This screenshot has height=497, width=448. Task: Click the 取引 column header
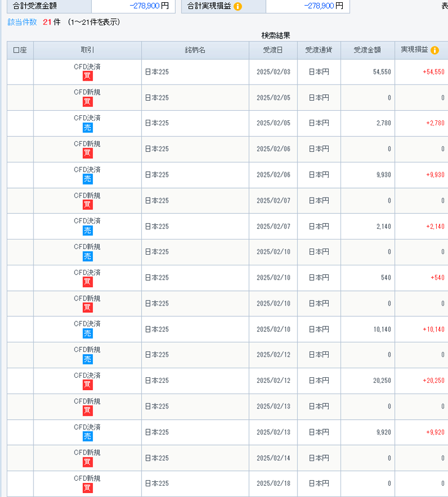[x=87, y=50]
